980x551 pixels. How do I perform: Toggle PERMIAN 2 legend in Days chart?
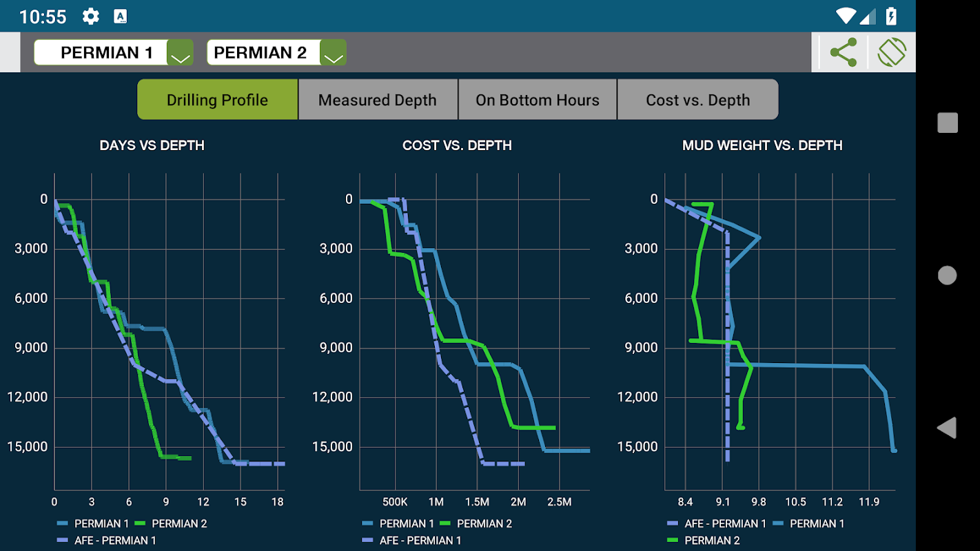[171, 523]
